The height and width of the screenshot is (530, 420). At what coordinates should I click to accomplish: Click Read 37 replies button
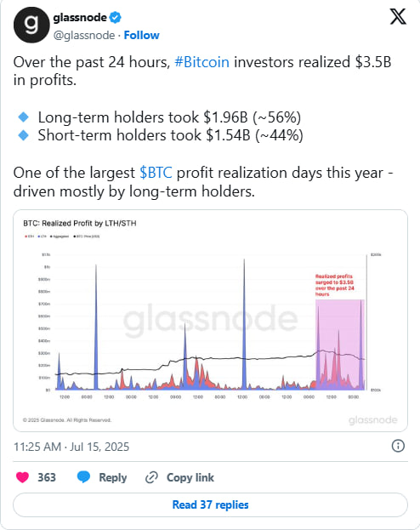(210, 504)
